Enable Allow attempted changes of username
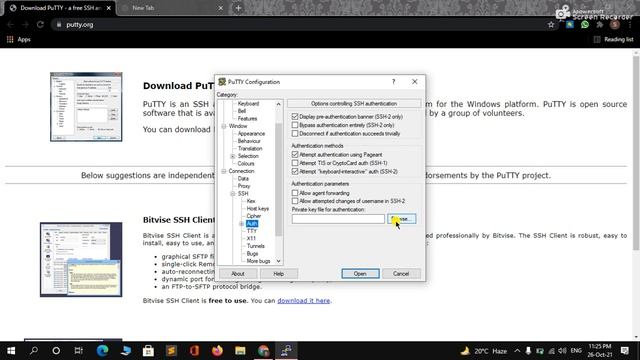This screenshot has height=360, width=640. point(295,201)
